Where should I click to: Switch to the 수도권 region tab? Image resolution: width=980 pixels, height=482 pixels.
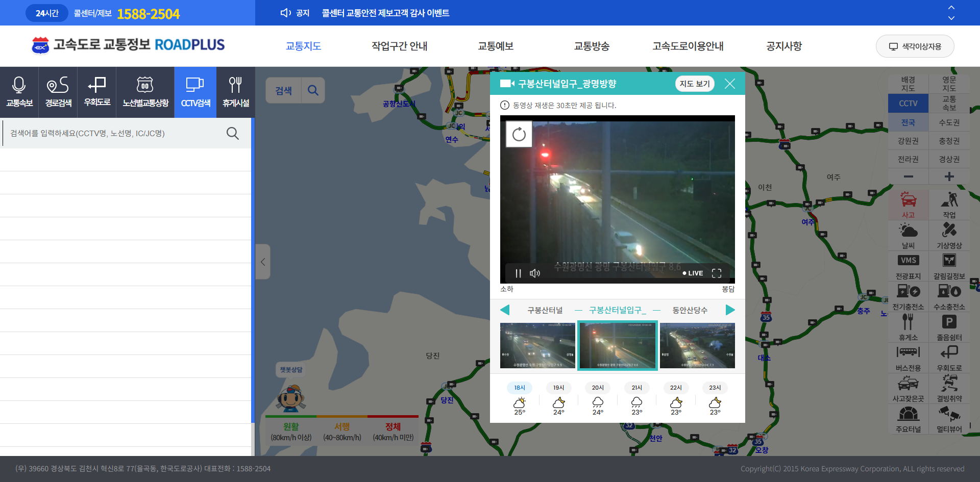pyautogui.click(x=949, y=122)
